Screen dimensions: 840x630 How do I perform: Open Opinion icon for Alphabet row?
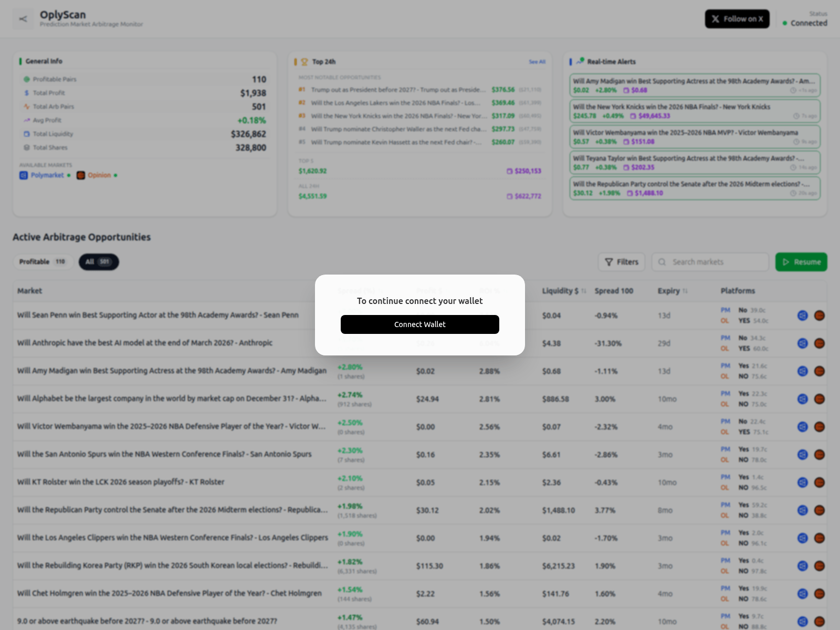820,399
